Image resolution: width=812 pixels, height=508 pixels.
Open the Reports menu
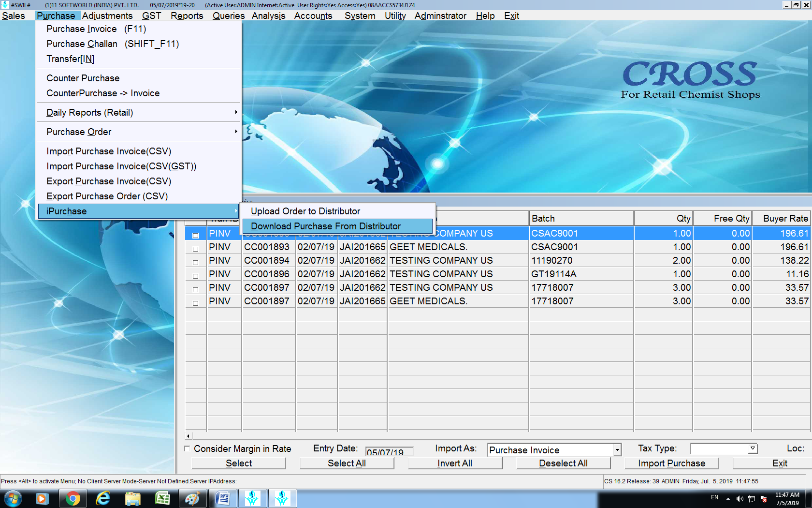tap(187, 15)
